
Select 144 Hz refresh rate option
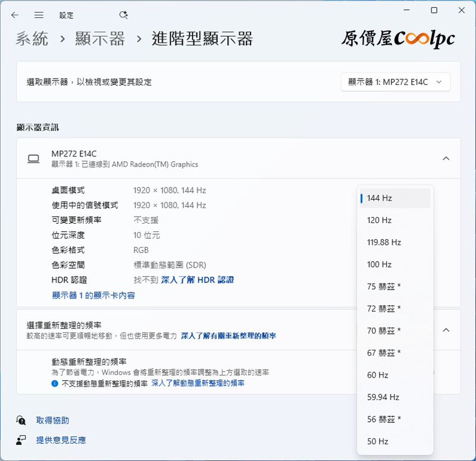pyautogui.click(x=379, y=198)
